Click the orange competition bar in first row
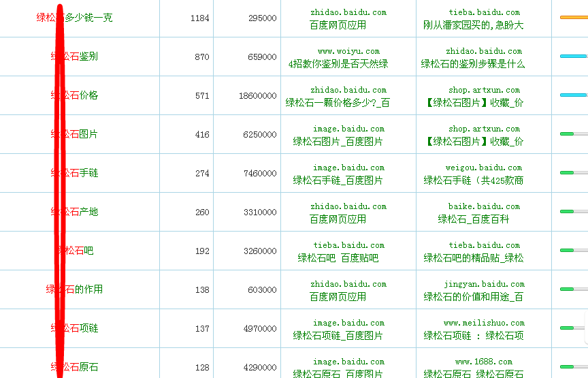This screenshot has height=378, width=588. click(573, 17)
